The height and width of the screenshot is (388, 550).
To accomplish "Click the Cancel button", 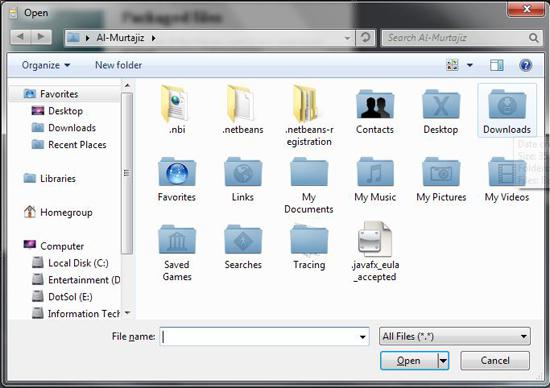I will point(495,361).
